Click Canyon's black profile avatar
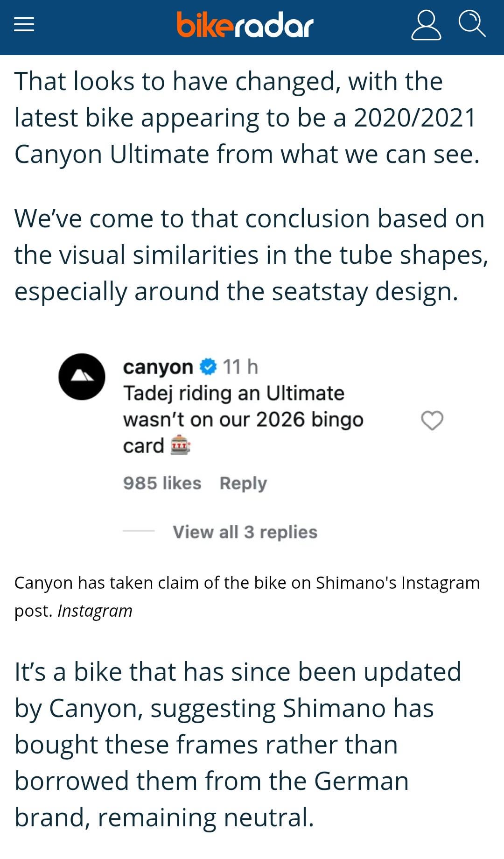 click(x=82, y=377)
